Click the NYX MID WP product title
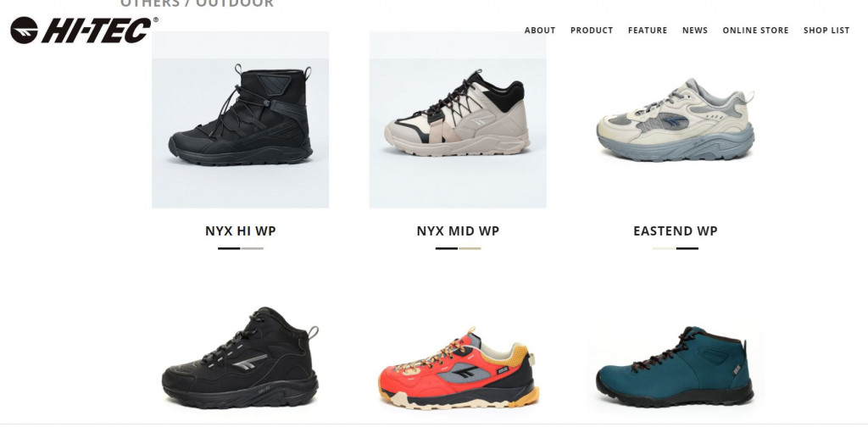This screenshot has height=427, width=868. [458, 230]
